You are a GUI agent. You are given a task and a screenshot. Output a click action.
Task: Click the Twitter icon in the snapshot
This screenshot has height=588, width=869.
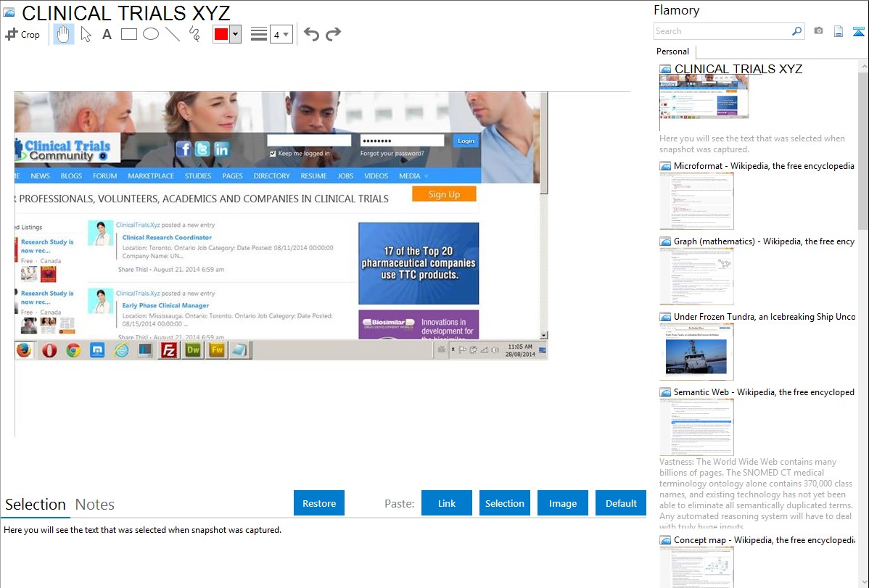pyautogui.click(x=202, y=149)
